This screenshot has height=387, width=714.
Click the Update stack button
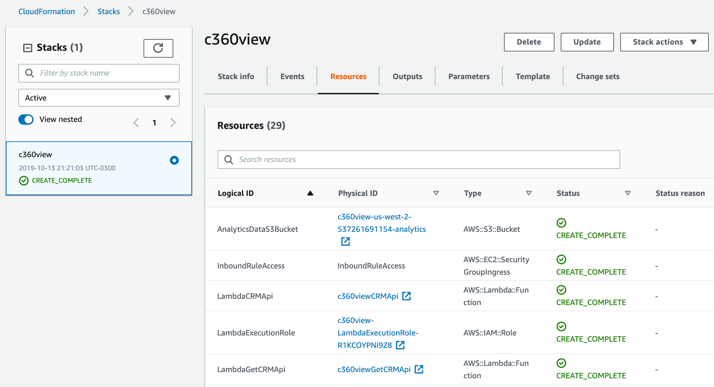(x=587, y=42)
